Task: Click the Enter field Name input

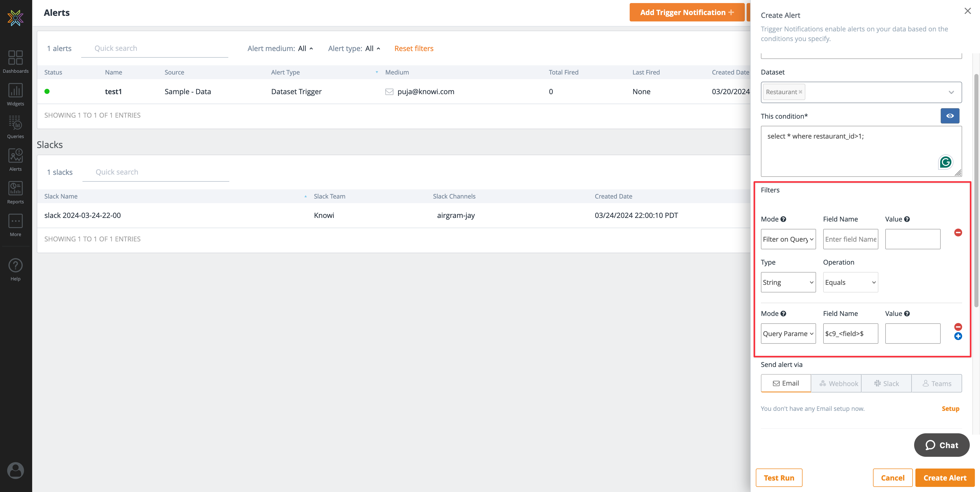Action: 850,239
